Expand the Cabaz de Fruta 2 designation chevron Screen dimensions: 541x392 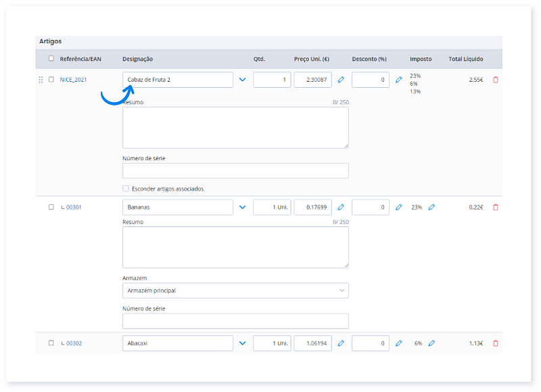[x=243, y=80]
